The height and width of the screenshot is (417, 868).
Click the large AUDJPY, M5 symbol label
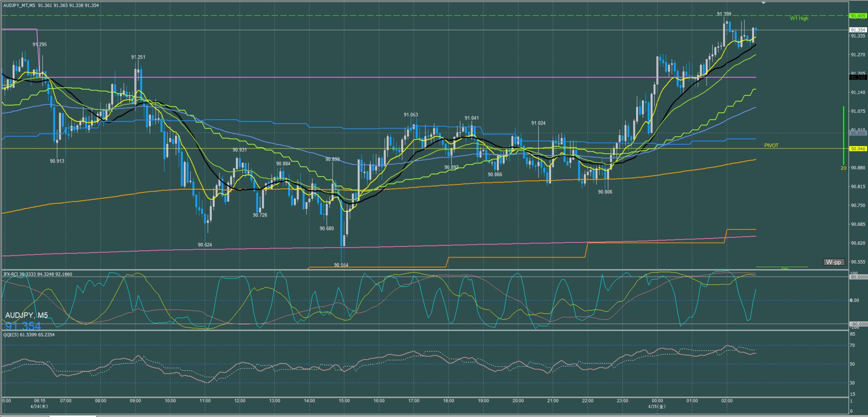click(x=26, y=315)
